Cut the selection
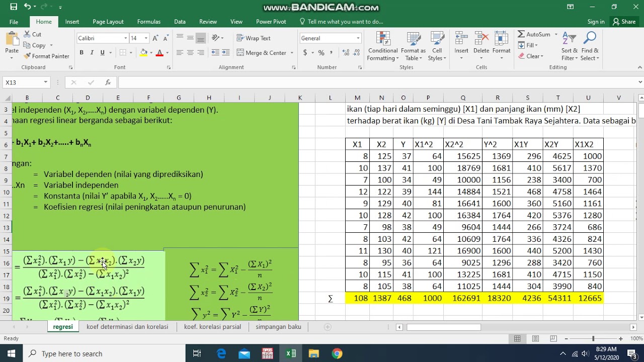Image resolution: width=644 pixels, height=362 pixels. (x=33, y=34)
